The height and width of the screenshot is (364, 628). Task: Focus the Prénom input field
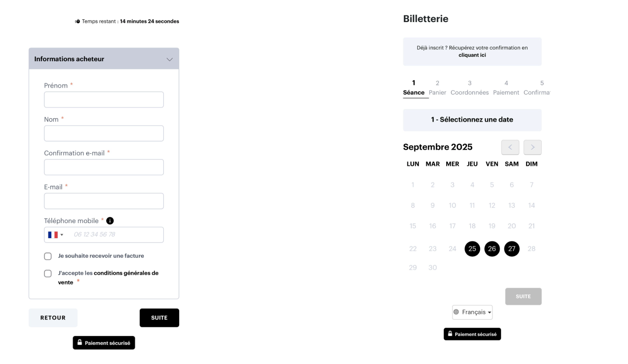coord(104,100)
